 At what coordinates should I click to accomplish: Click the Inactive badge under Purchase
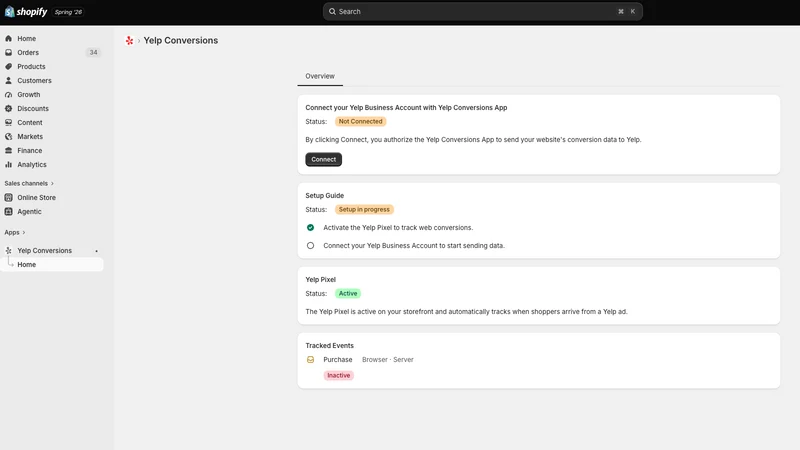(x=339, y=376)
